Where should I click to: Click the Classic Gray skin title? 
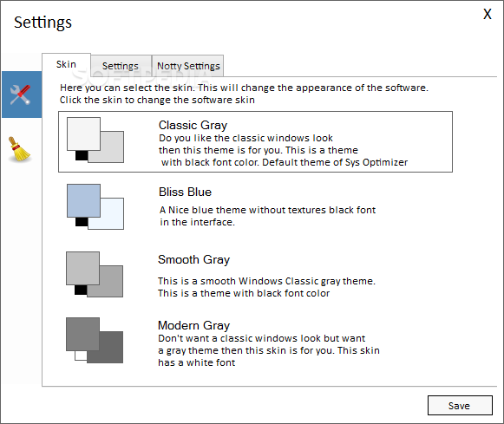(193, 125)
